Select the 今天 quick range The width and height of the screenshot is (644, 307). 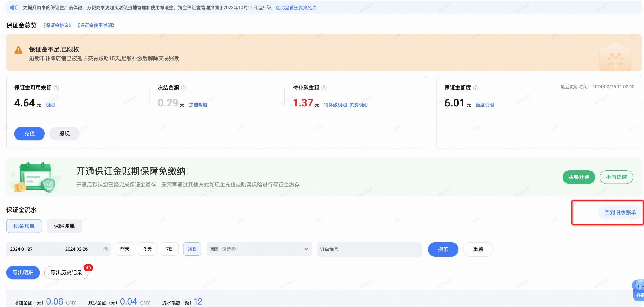click(x=147, y=249)
